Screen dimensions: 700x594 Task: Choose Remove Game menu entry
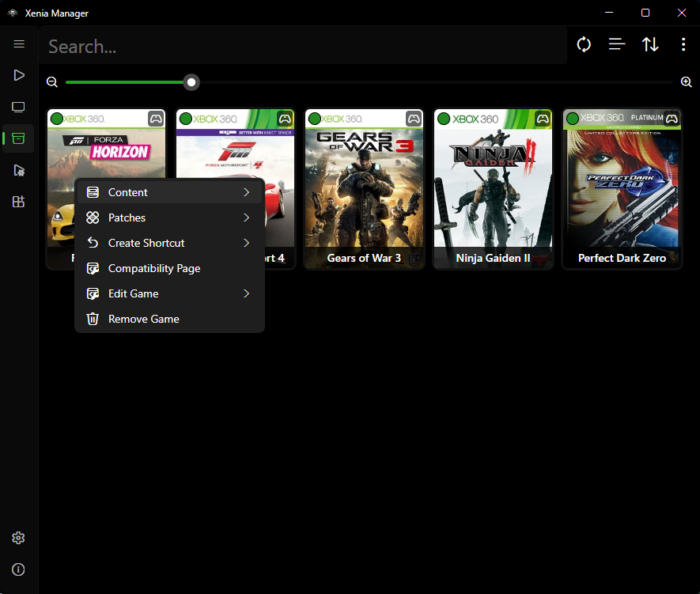click(169, 319)
